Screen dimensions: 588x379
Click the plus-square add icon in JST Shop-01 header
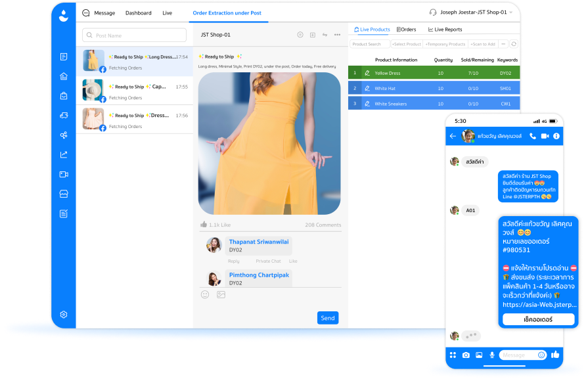coord(312,35)
